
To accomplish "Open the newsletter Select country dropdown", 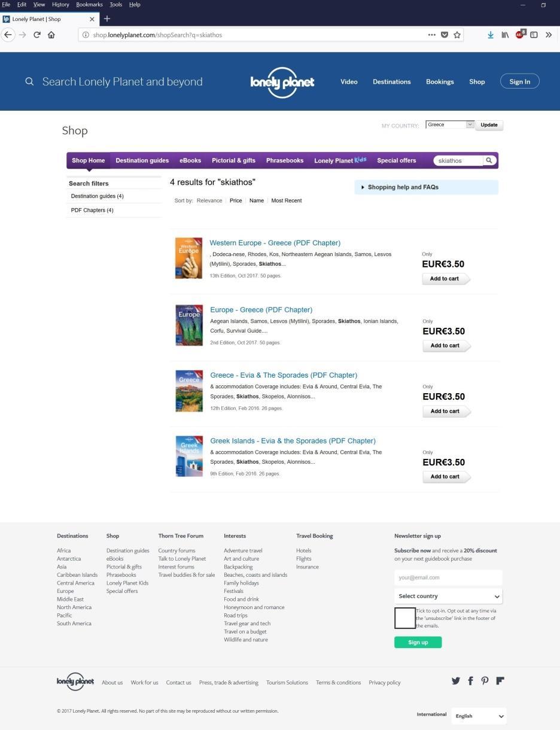I will 448,596.
